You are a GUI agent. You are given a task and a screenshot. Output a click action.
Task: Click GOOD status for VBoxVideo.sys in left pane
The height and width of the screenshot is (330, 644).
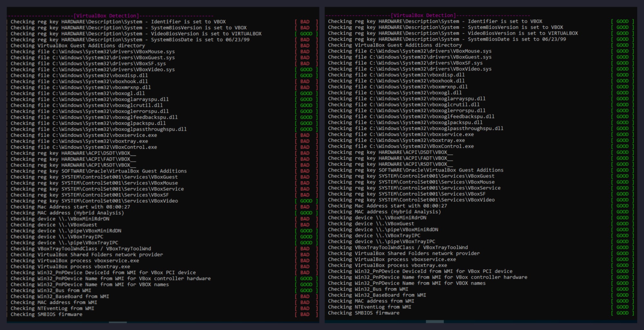(306, 70)
